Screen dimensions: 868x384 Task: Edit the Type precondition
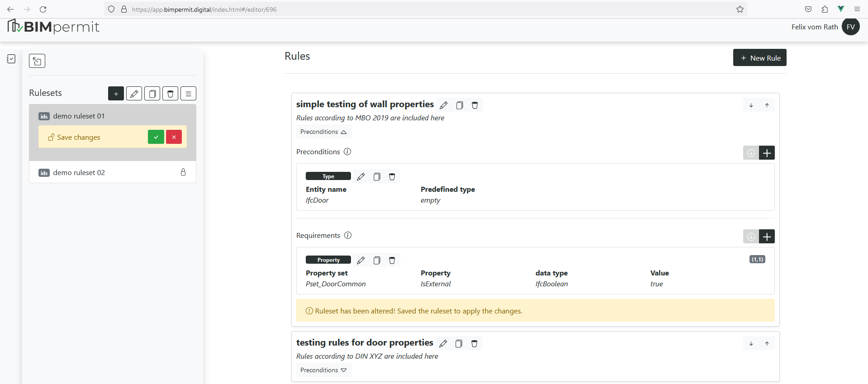[x=360, y=176]
